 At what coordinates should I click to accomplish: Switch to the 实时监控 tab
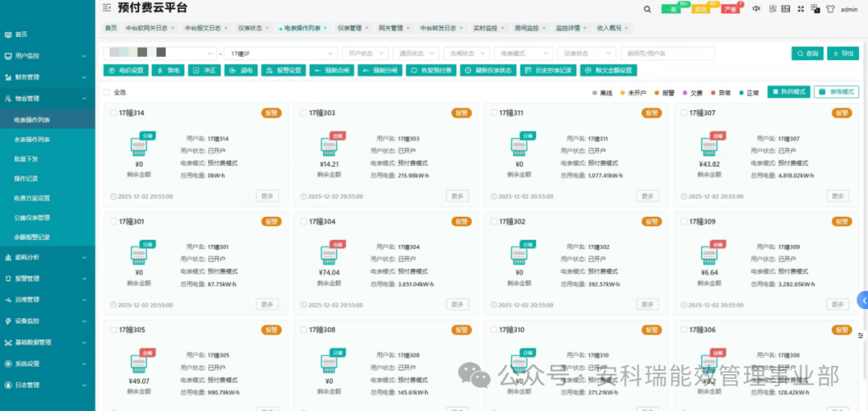485,28
